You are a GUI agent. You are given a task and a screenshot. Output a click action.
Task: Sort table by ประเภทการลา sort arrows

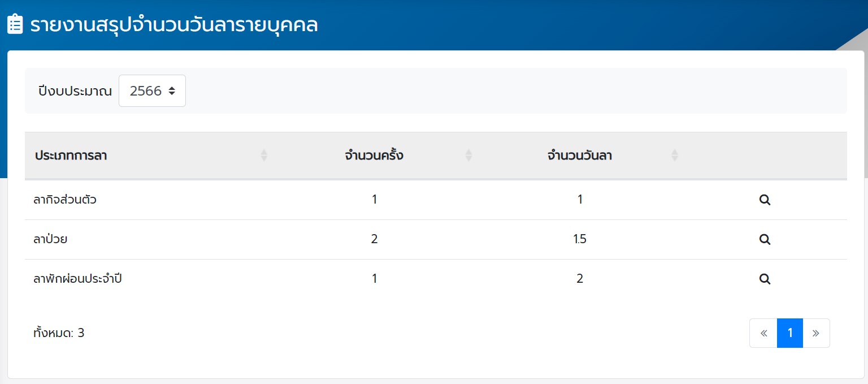tap(264, 156)
